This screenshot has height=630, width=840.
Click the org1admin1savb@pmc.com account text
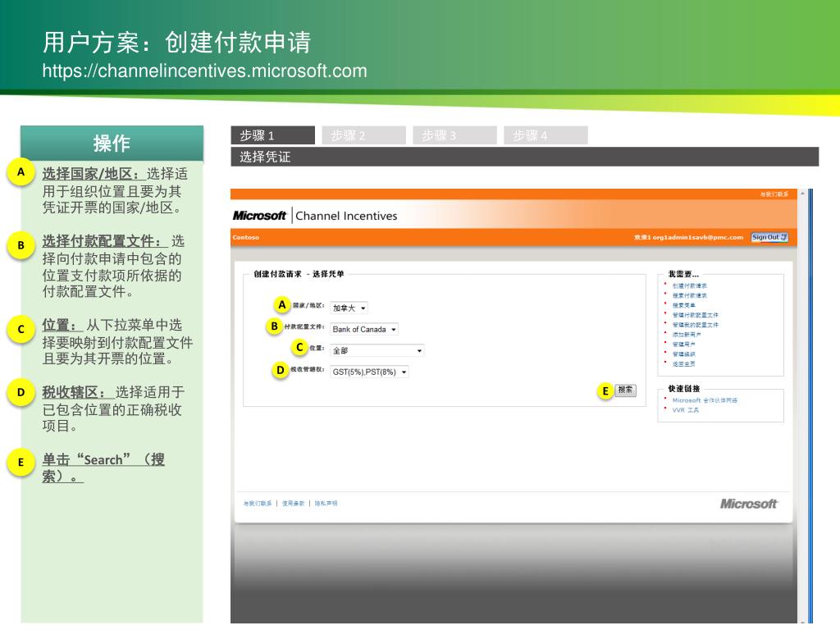pyautogui.click(x=697, y=237)
